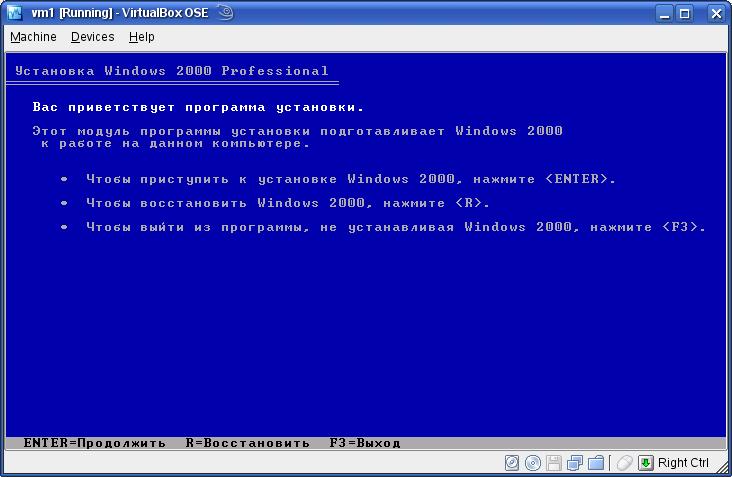The height and width of the screenshot is (477, 732).
Task: Click the floppy disk status icon
Action: coord(554,463)
